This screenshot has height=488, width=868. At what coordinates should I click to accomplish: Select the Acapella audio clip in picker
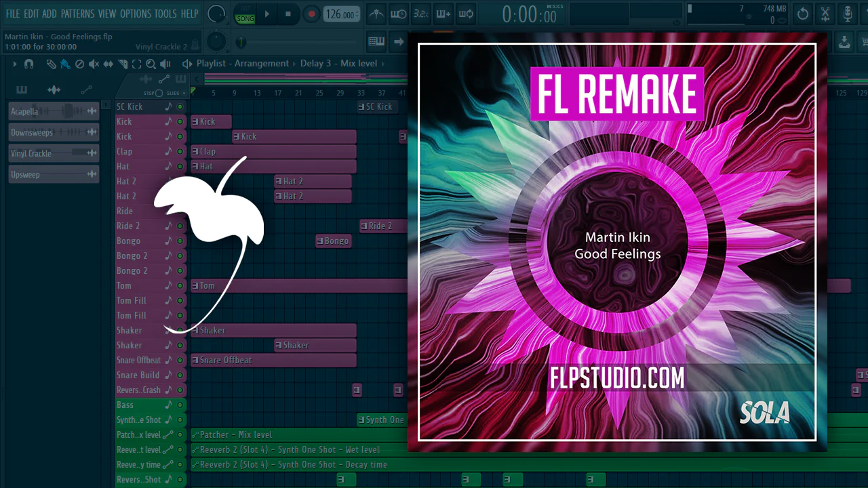(x=54, y=111)
